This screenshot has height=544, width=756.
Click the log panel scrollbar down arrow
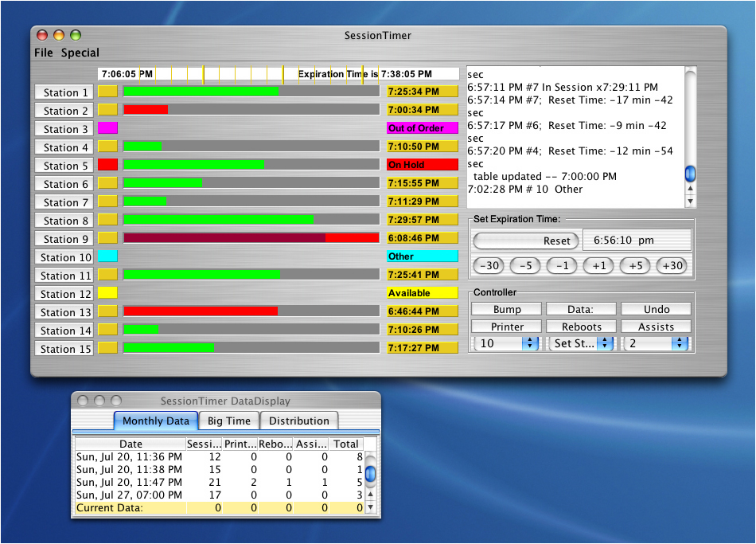(690, 201)
